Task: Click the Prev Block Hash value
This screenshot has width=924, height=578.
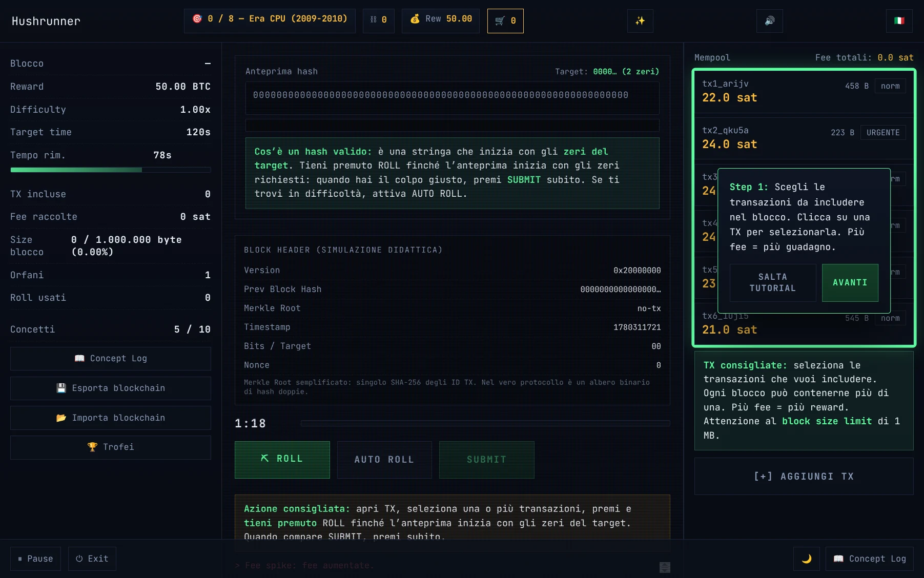Action: coord(621,290)
